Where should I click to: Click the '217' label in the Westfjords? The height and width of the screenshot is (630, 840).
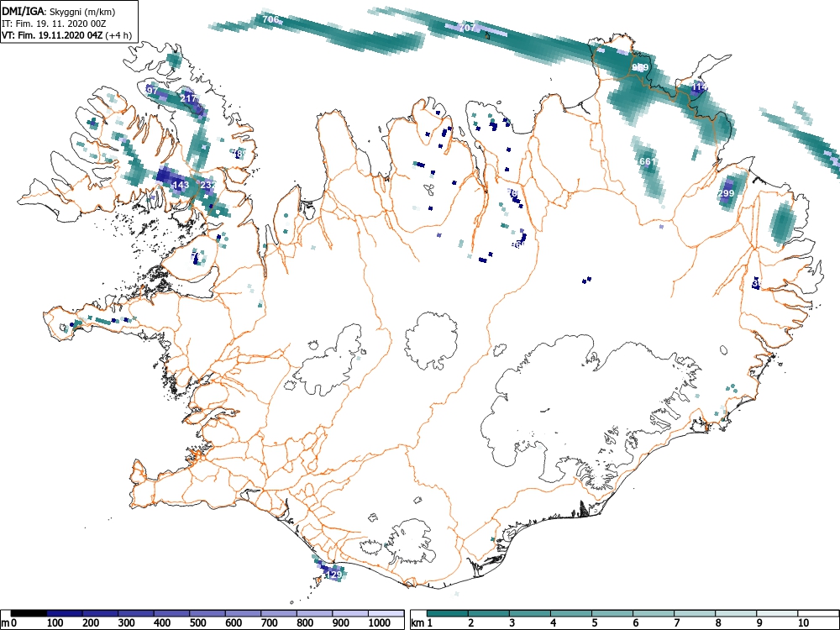coord(188,98)
